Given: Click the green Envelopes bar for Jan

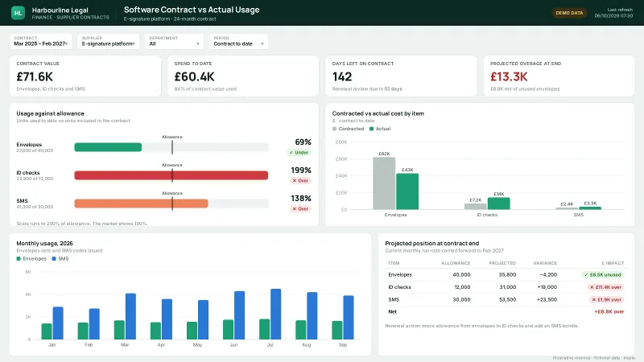Looking at the screenshot, I should click(47, 331).
